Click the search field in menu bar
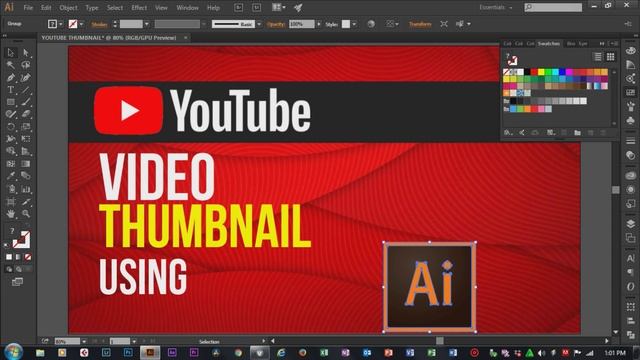640x360 pixels. [553, 7]
